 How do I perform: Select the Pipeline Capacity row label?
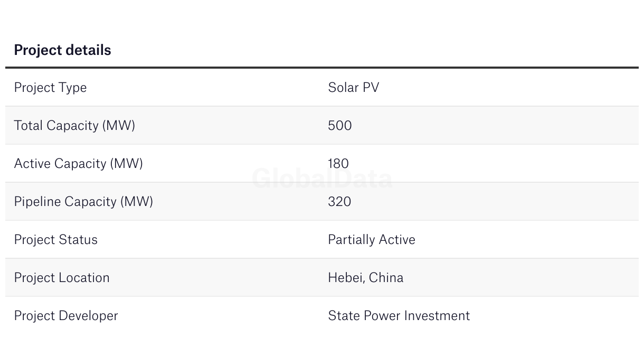(83, 202)
